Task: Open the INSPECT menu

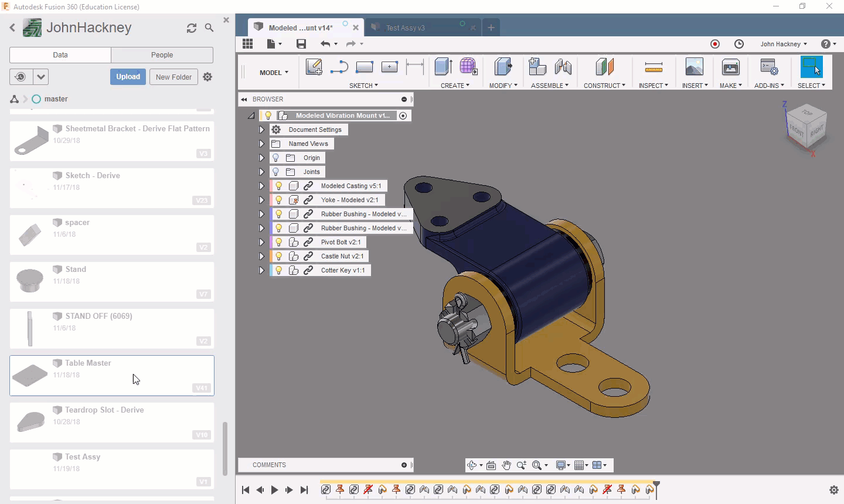Action: (x=654, y=86)
